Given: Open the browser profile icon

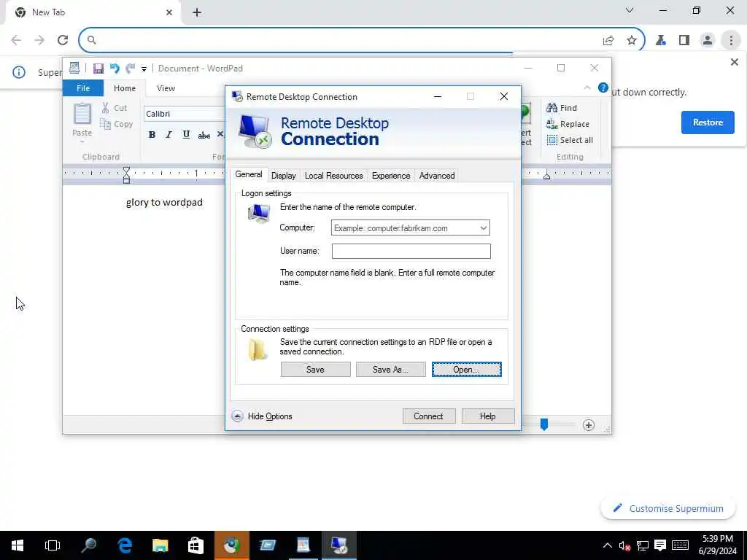Looking at the screenshot, I should click(x=708, y=41).
